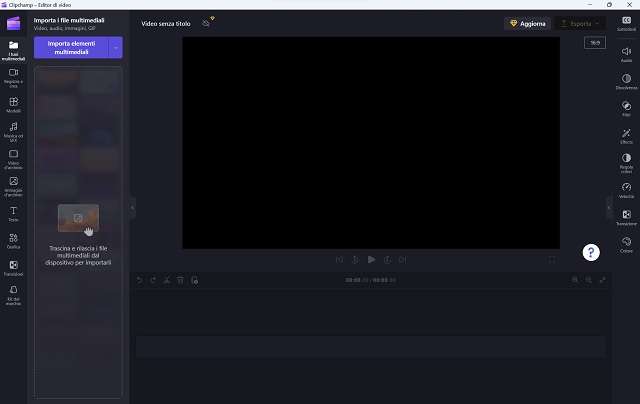This screenshot has height=404, width=640.
Task: Click the Aggiorna upgrade button
Action: [525, 22]
